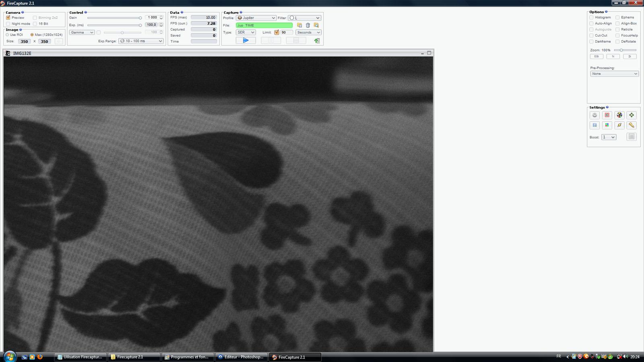644x362 pixels.
Task: Enable the 16 Bit checkbox
Action: pyautogui.click(x=35, y=24)
